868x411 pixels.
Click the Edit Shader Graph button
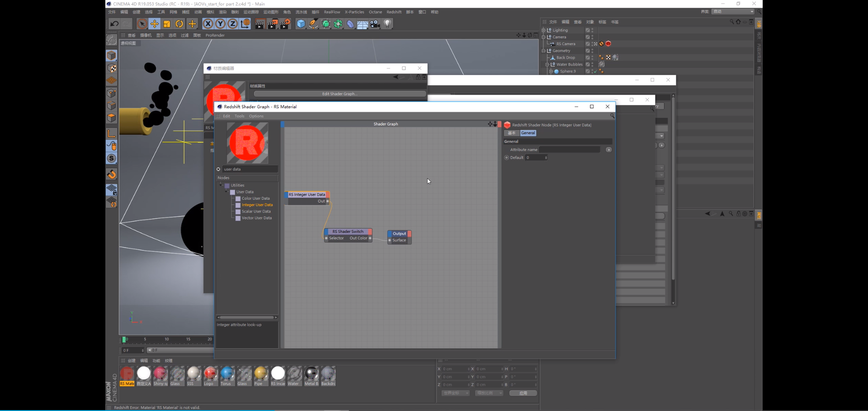[x=340, y=94]
